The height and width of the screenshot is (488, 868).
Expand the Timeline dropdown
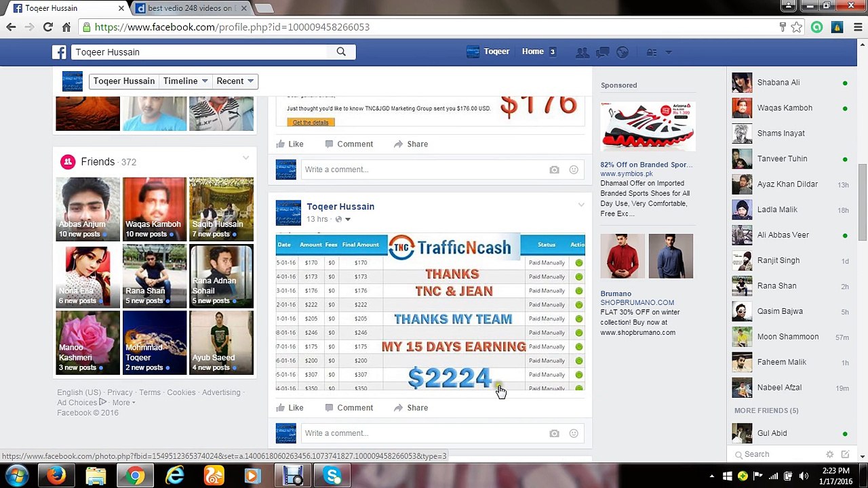(185, 81)
